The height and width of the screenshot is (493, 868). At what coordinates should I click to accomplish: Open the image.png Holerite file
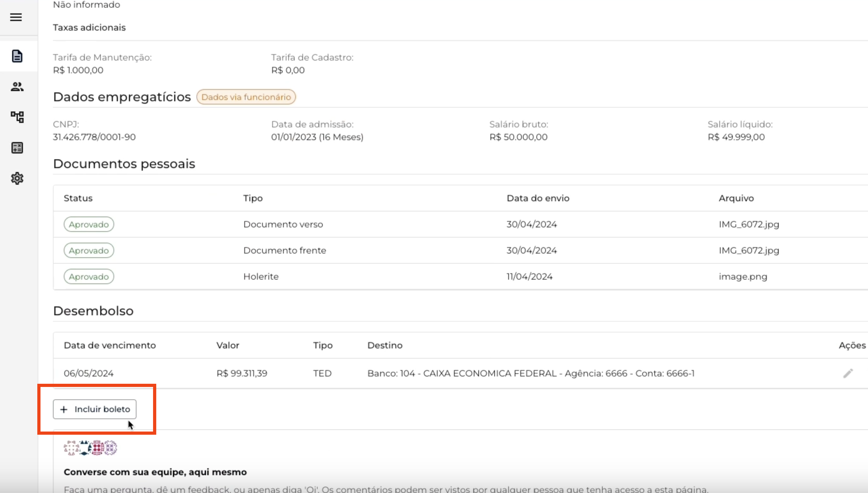point(743,276)
